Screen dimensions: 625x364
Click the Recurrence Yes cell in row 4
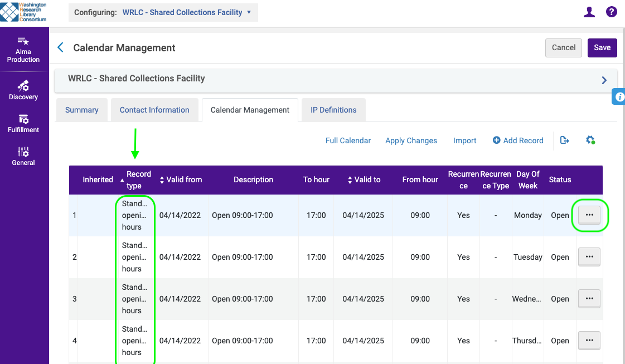[x=463, y=341]
